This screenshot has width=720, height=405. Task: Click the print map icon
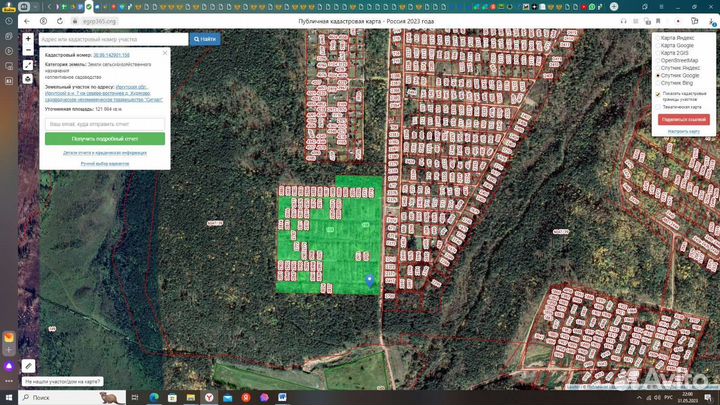28,78
